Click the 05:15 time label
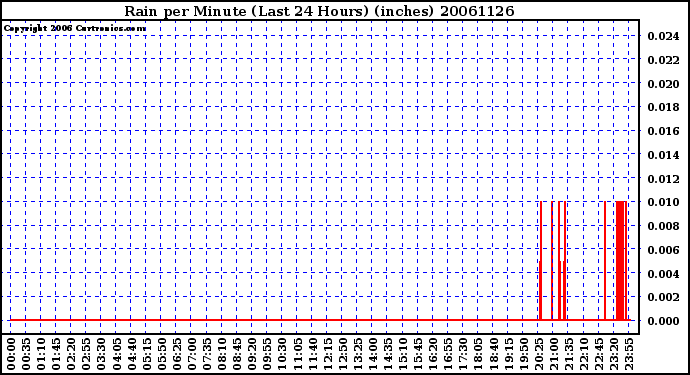 pos(146,354)
